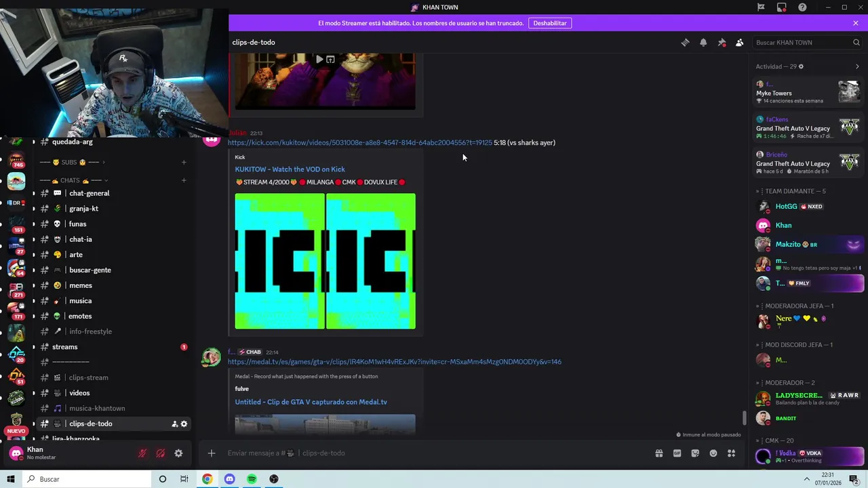Viewport: 868px width, 488px height.
Task: Expand the Actividad panel chevron
Action: tap(857, 66)
